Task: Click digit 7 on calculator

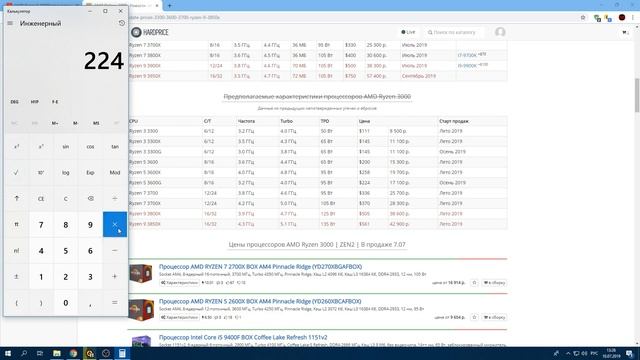Action: tap(41, 224)
